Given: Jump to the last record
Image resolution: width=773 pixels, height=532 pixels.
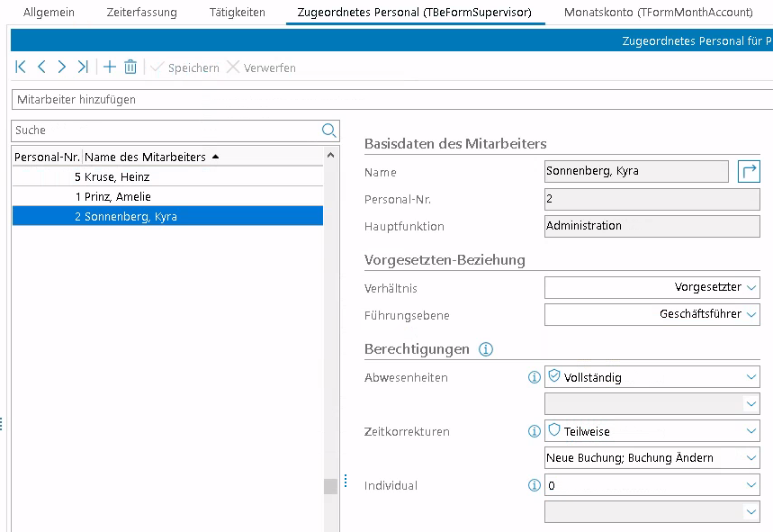Looking at the screenshot, I should (x=83, y=68).
